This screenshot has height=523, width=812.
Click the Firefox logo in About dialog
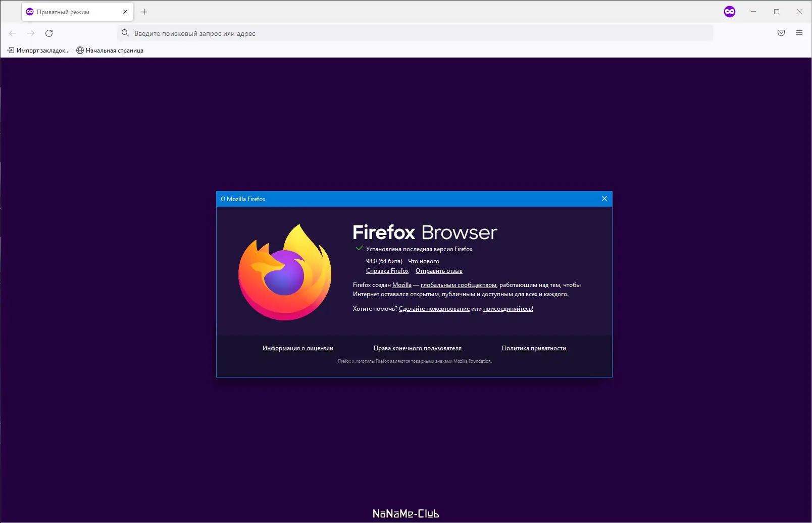point(285,272)
